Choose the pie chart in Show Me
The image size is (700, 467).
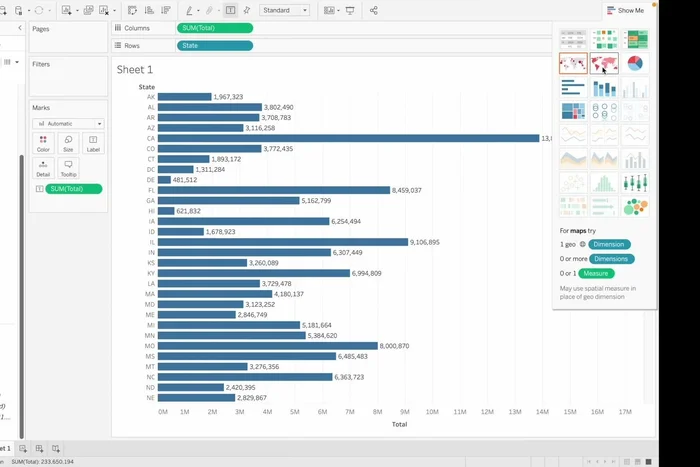tap(634, 64)
